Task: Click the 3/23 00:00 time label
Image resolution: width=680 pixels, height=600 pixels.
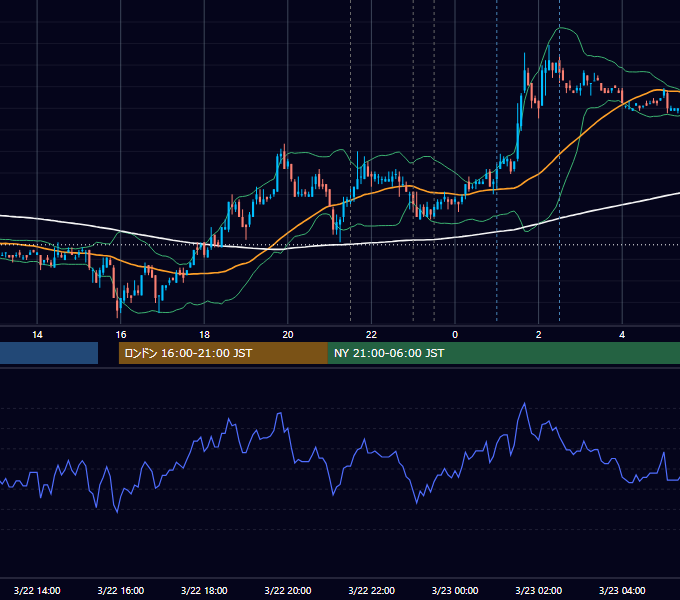Action: 455,590
